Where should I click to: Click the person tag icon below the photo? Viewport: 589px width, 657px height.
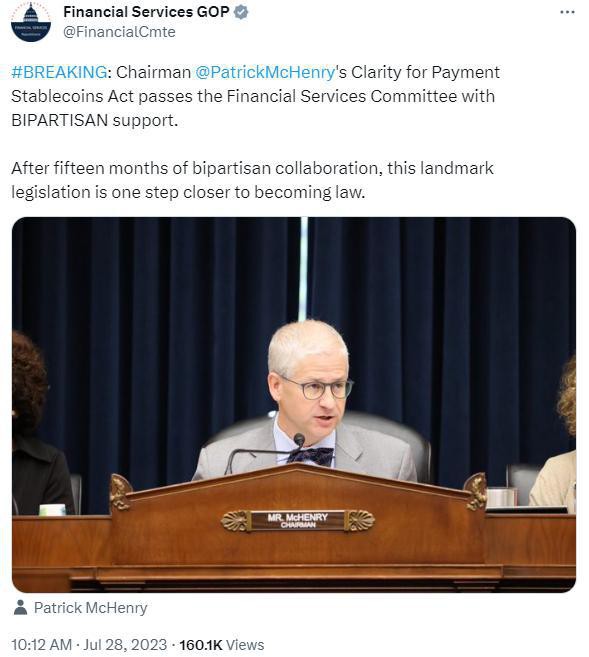click(20, 607)
